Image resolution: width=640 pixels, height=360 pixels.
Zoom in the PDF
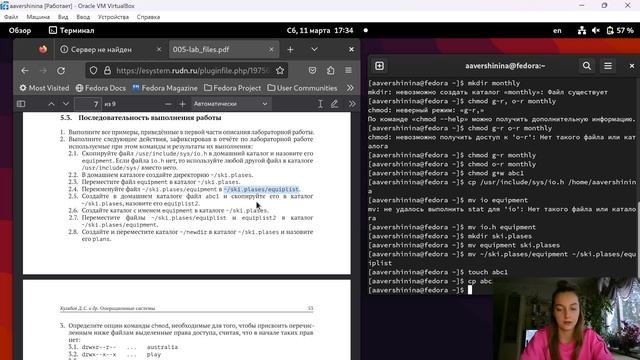click(182, 104)
